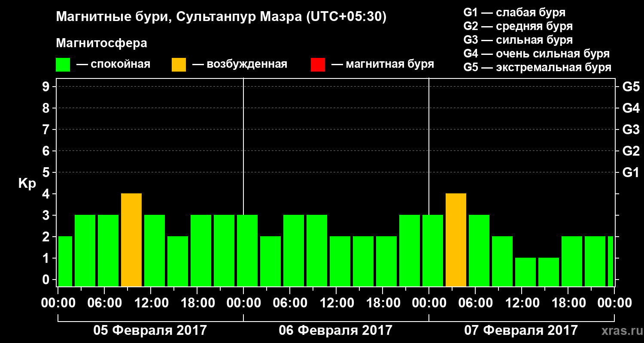Click the 'Kp' axis label
644x343 pixels.
click(27, 184)
